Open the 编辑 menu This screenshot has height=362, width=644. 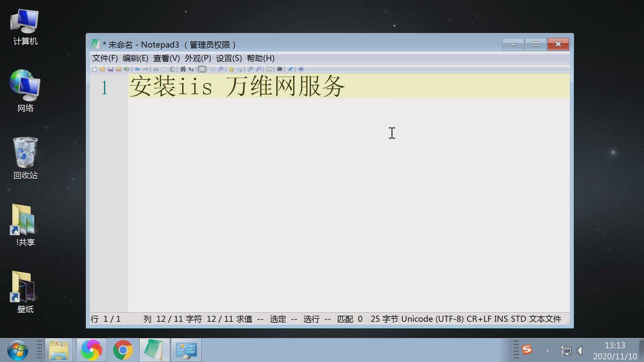tap(134, 58)
